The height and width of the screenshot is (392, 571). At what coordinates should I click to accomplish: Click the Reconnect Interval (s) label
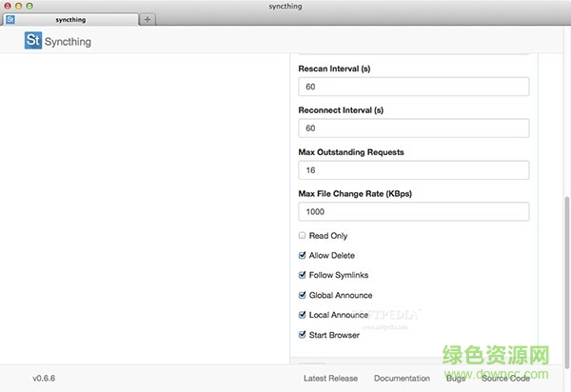pos(341,110)
